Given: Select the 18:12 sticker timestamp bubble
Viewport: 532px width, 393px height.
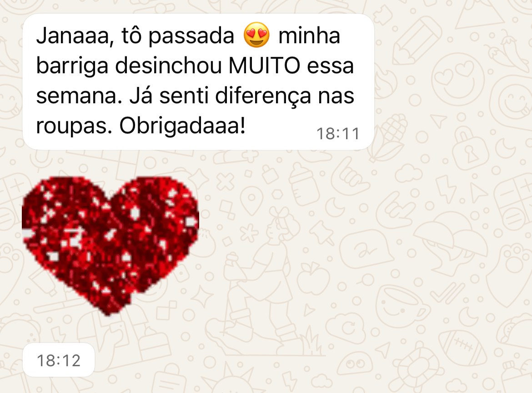Looking at the screenshot, I should click(58, 360).
